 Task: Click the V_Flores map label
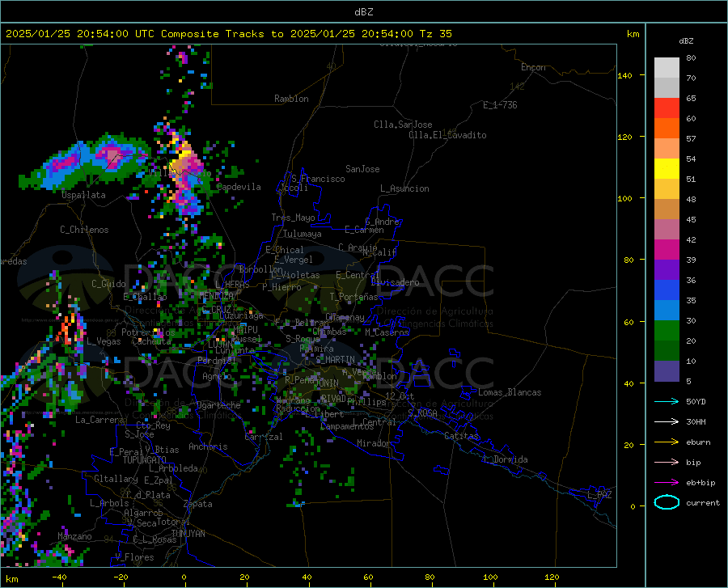[134, 557]
